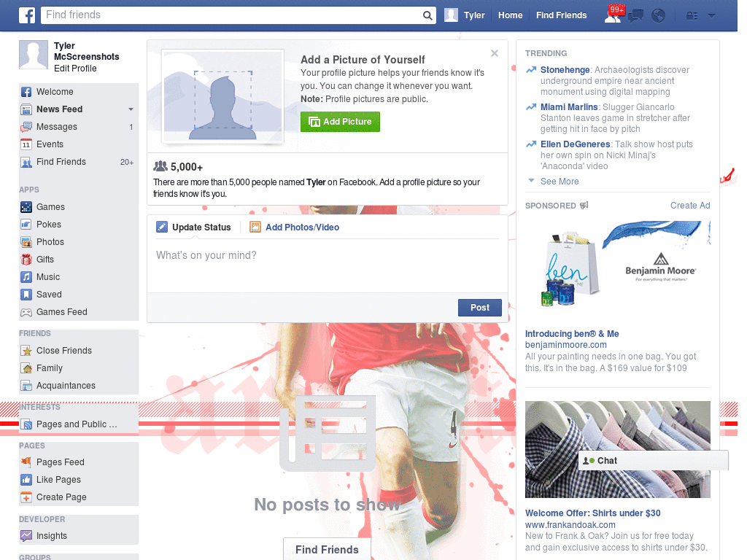The height and width of the screenshot is (560, 747).
Task: Open the messages chat bubbles icon in top bar
Action: (635, 16)
